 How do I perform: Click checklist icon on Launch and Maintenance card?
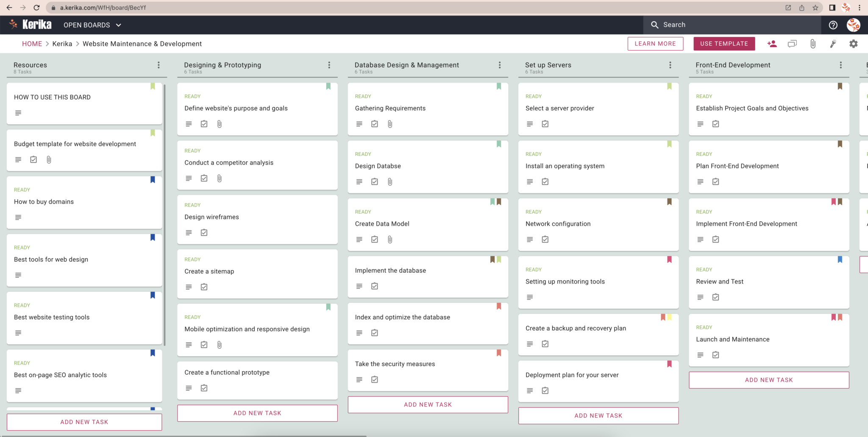pyautogui.click(x=715, y=355)
